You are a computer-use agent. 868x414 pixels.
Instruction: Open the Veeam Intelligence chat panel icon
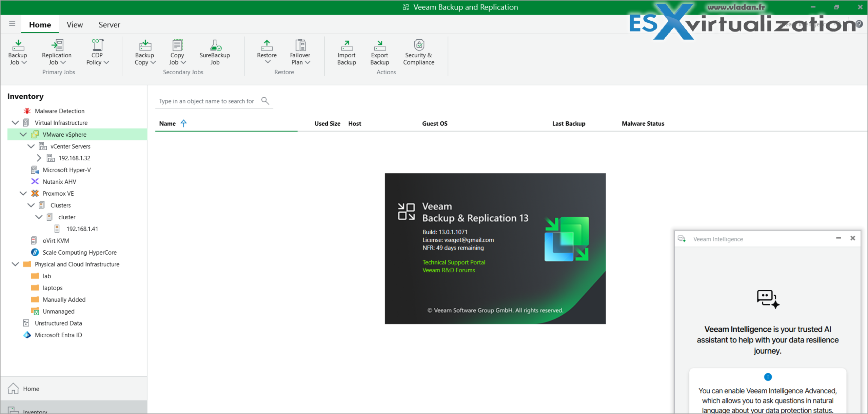pos(682,238)
